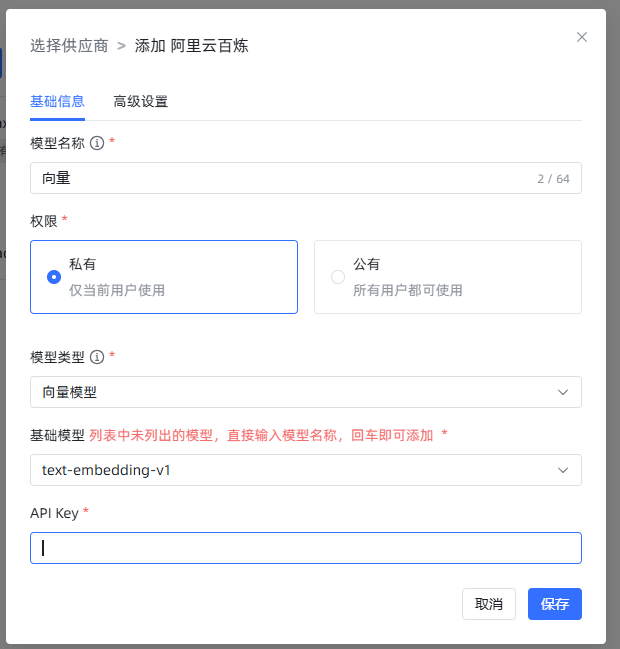620x649 pixels.
Task: Click into the API Key field
Action: [305, 548]
